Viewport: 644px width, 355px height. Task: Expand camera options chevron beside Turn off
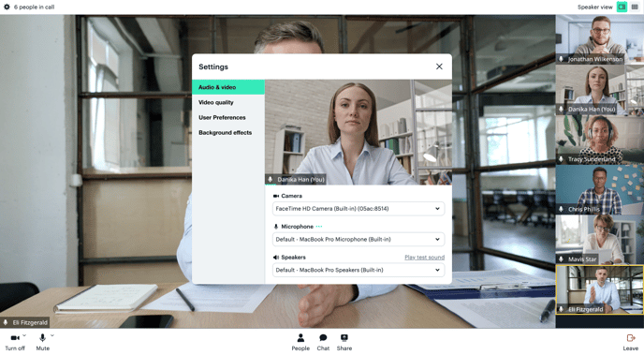pos(24,335)
